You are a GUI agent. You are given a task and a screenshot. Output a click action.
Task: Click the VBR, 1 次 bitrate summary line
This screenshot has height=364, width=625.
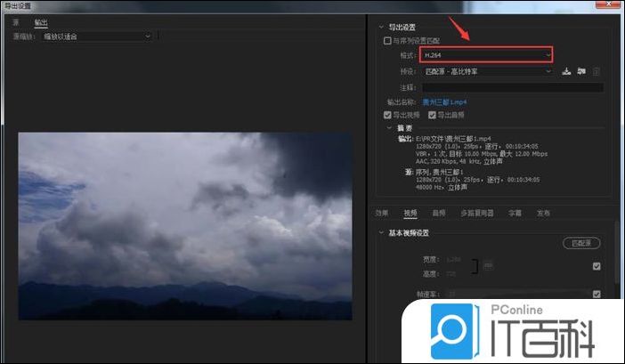click(482, 154)
